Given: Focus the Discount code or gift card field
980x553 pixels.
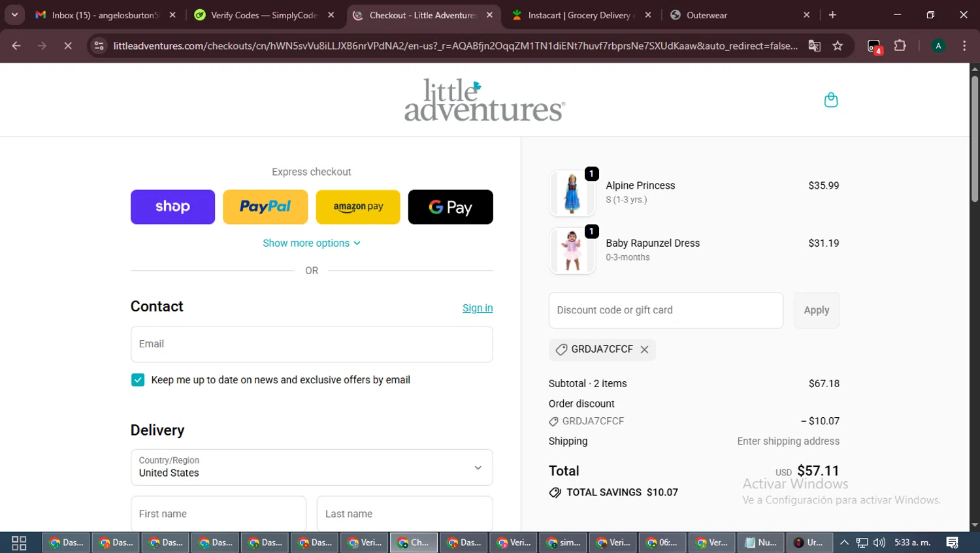Looking at the screenshot, I should click(x=666, y=310).
